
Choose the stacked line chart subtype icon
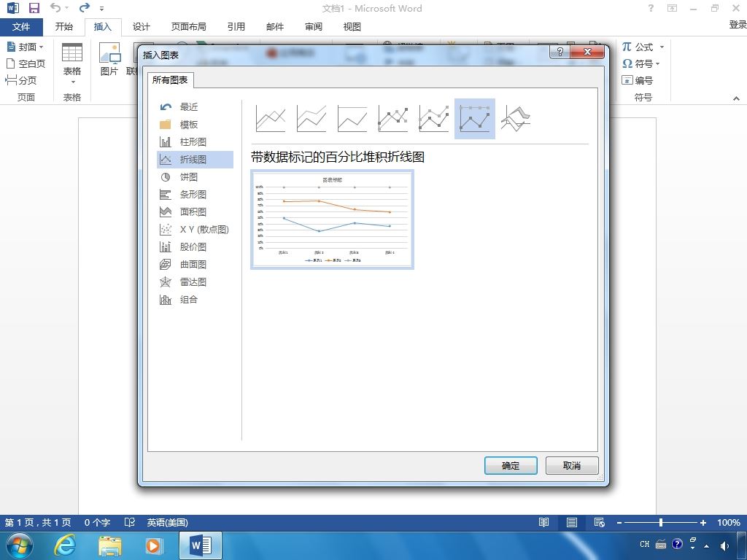(311, 119)
